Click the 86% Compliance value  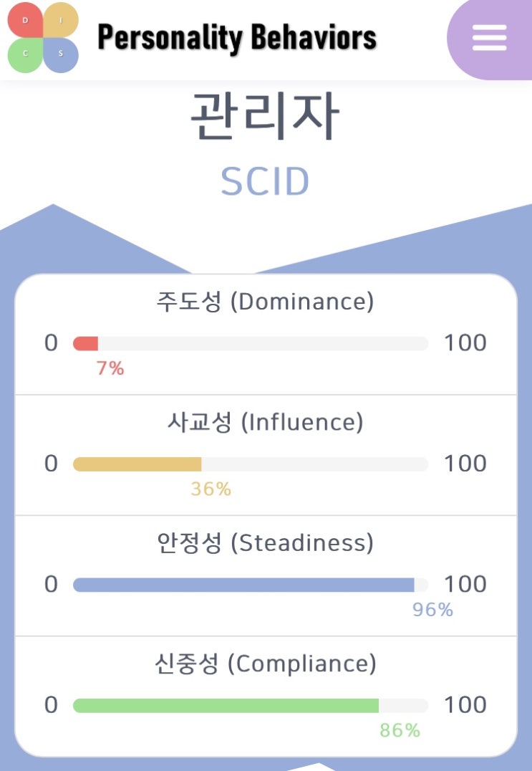(x=400, y=730)
